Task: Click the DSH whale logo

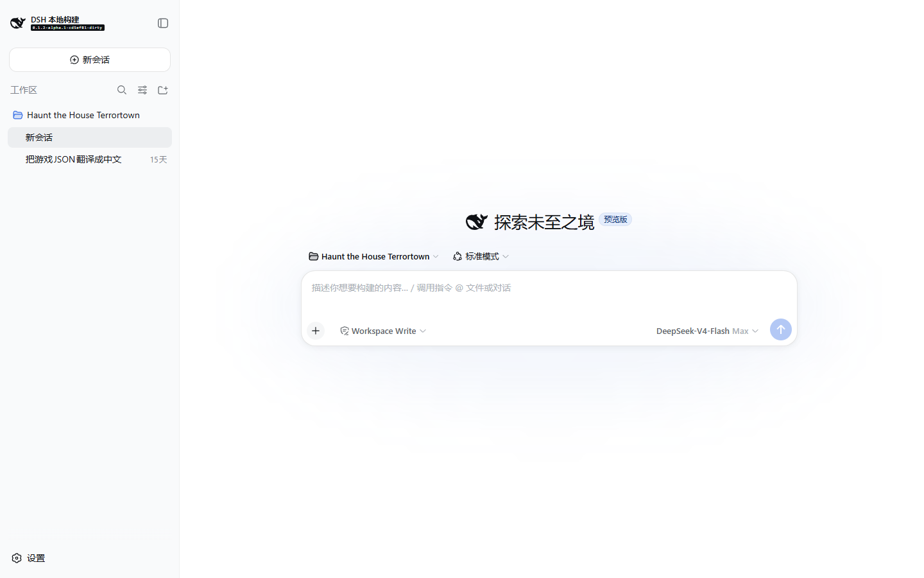Action: point(18,23)
